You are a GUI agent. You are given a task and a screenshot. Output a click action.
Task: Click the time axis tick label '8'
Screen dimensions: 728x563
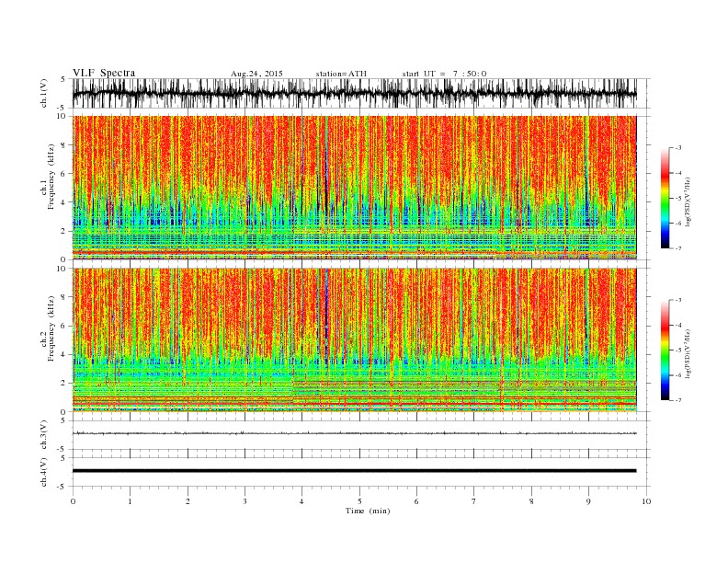click(531, 501)
